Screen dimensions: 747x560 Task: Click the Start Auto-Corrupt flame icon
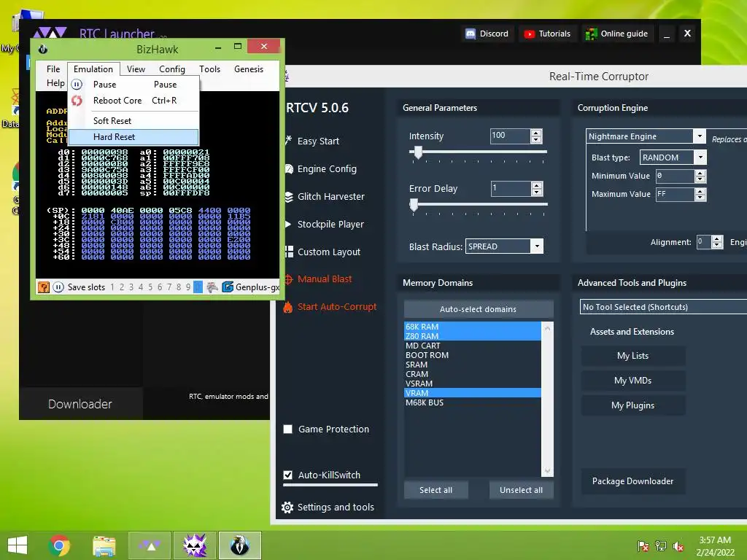(x=287, y=307)
